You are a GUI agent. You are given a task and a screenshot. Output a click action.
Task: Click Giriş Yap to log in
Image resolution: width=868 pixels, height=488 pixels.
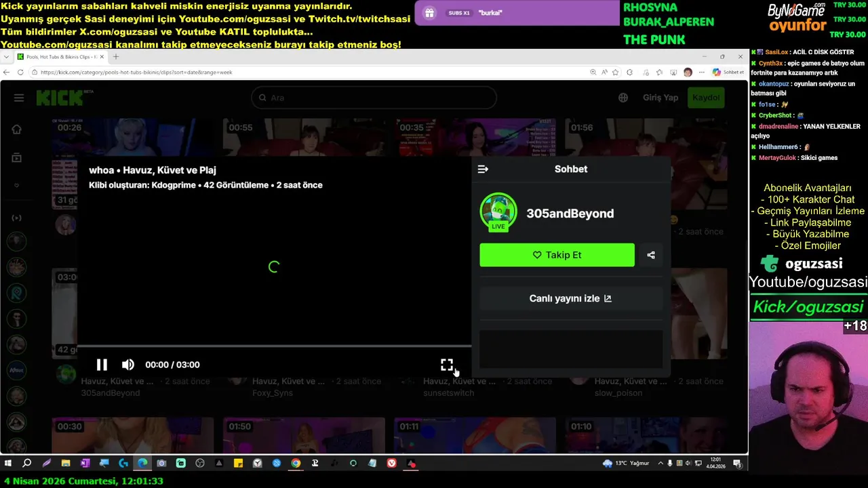click(x=660, y=98)
